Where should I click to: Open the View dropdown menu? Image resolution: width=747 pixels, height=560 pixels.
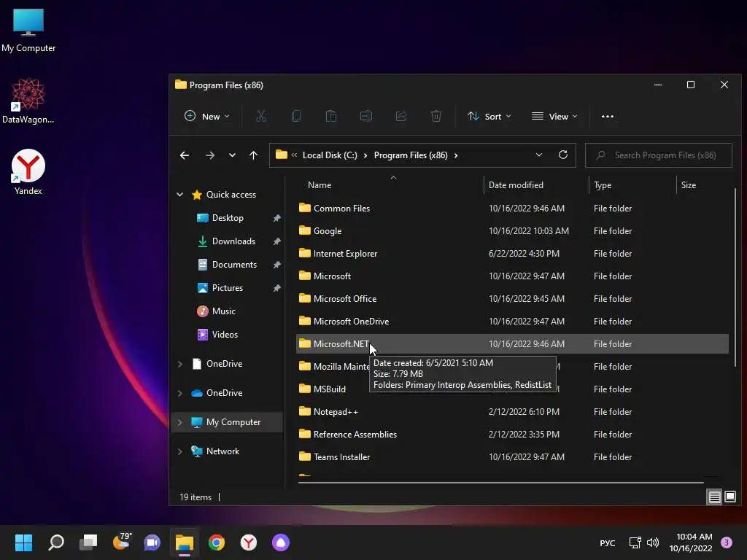(x=554, y=116)
